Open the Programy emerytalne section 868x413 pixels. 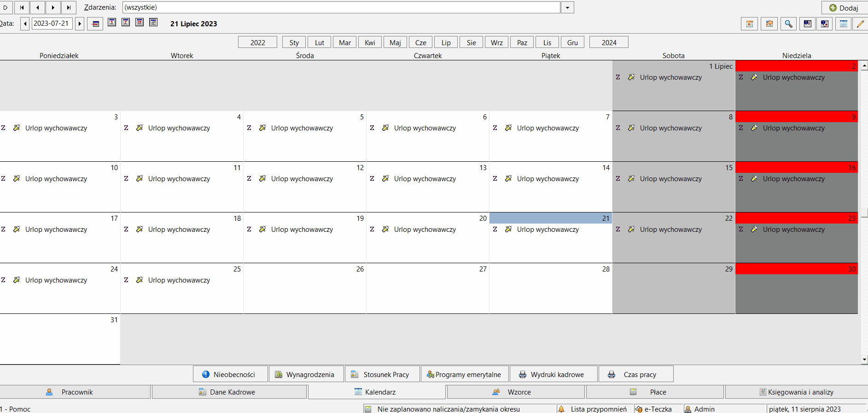[465, 374]
